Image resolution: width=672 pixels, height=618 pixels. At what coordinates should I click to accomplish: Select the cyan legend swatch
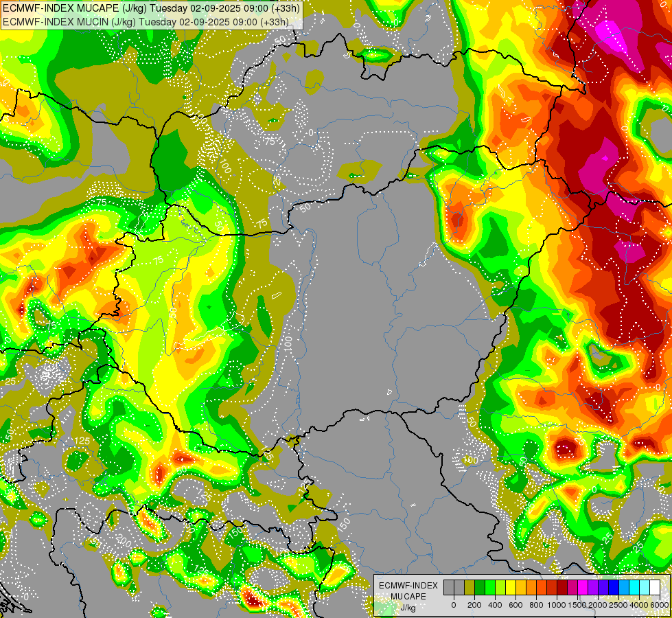[x=634, y=587]
